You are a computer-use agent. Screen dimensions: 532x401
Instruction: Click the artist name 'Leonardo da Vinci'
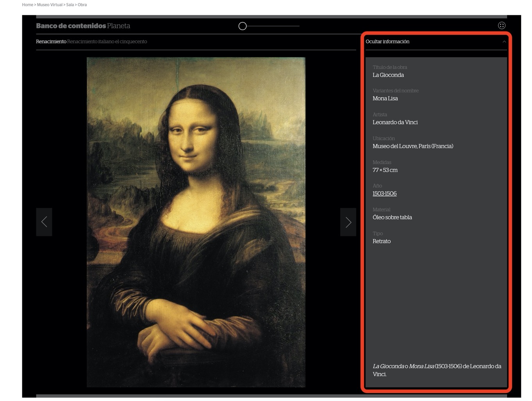pyautogui.click(x=395, y=122)
